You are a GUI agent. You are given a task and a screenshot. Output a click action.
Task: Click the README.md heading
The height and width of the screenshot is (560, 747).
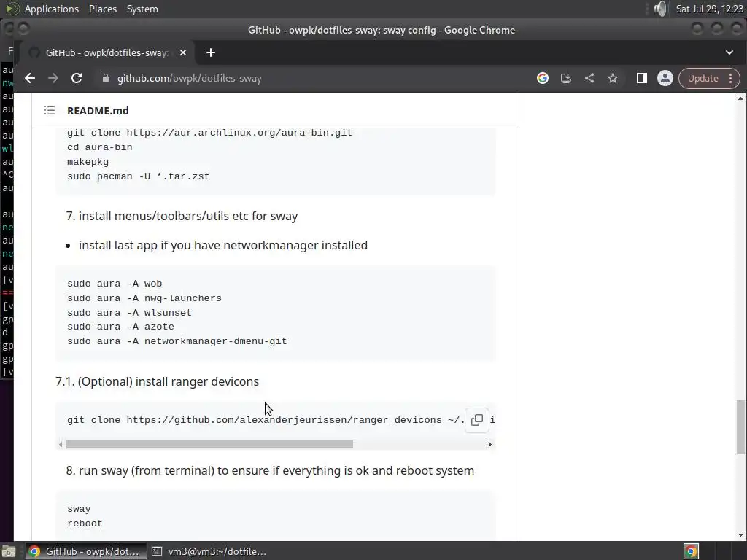[x=98, y=111]
